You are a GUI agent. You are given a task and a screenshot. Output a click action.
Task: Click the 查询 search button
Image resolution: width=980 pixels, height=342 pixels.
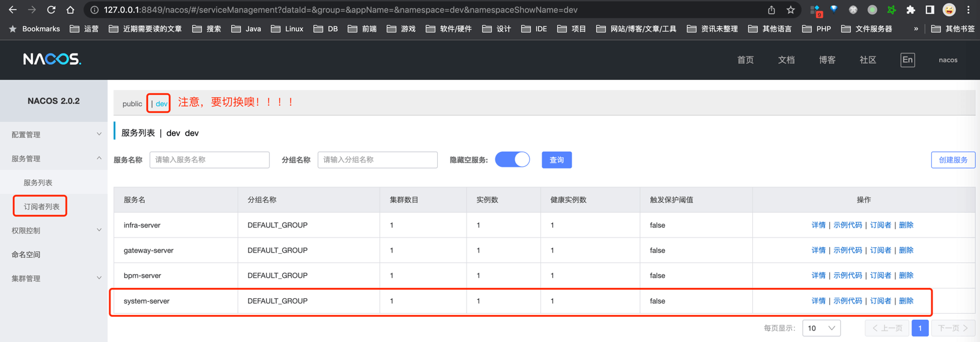point(557,160)
